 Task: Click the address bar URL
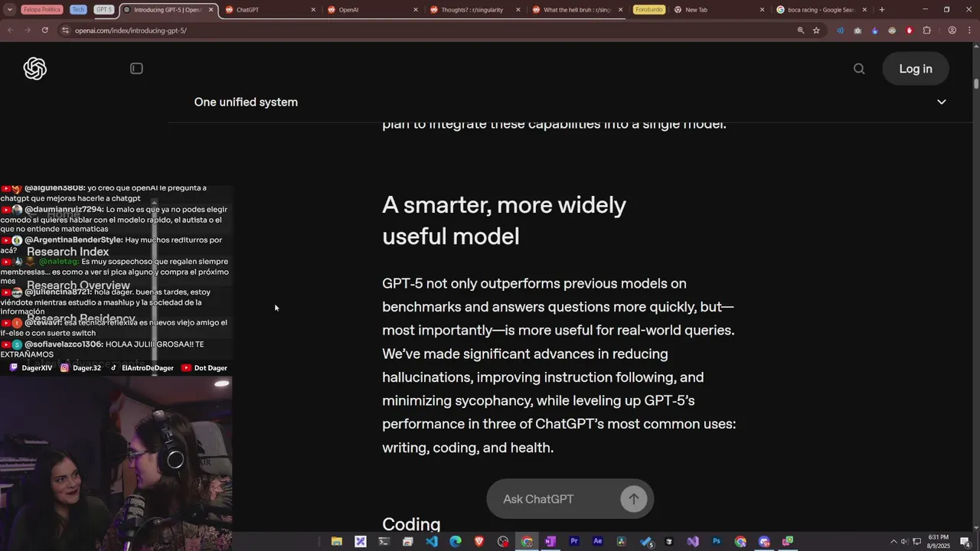[x=130, y=31]
